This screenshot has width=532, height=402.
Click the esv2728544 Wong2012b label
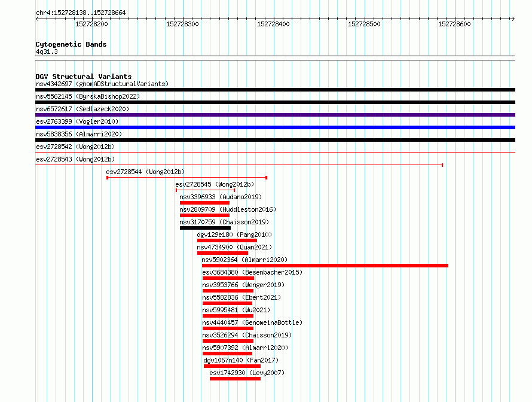pos(145,172)
